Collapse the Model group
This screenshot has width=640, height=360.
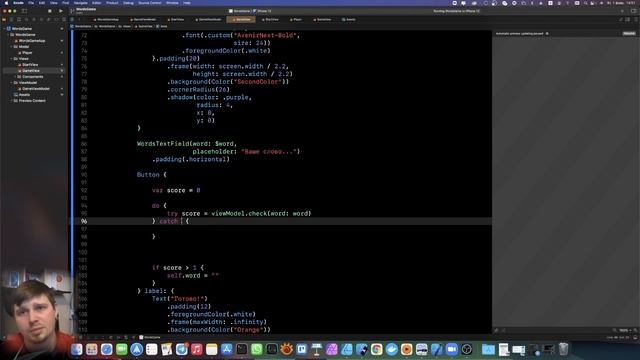click(11, 47)
